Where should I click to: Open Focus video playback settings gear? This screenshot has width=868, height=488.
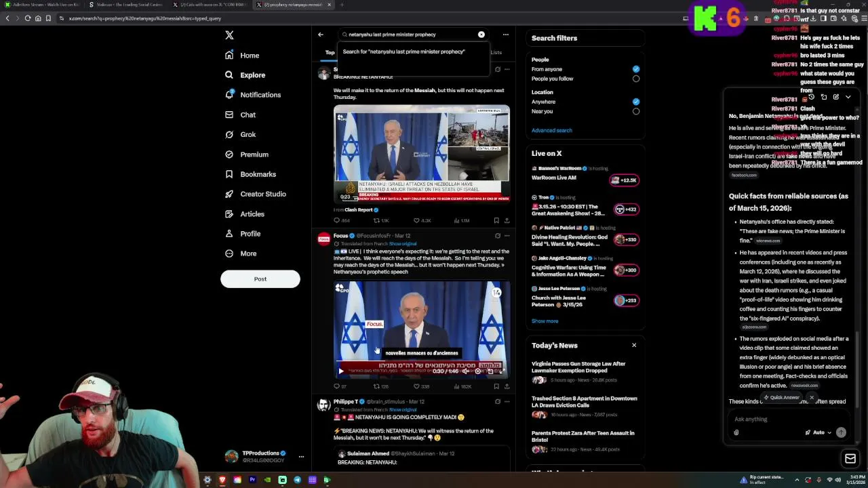[477, 371]
